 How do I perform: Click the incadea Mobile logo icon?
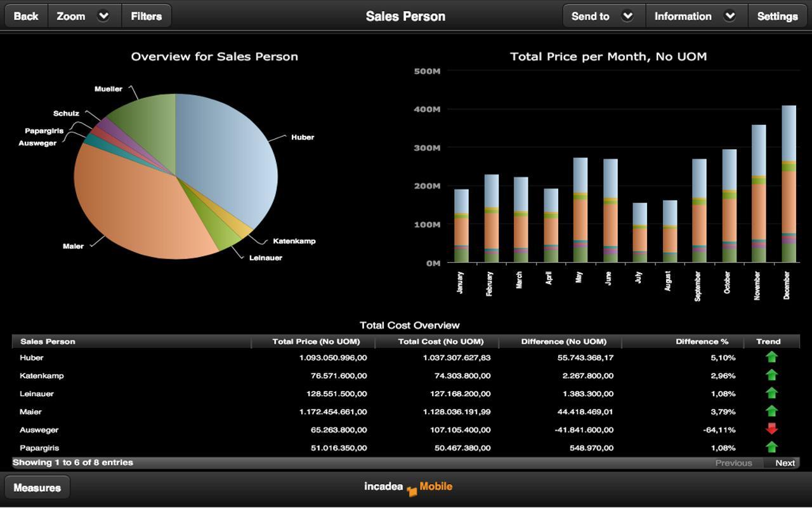pos(412,491)
